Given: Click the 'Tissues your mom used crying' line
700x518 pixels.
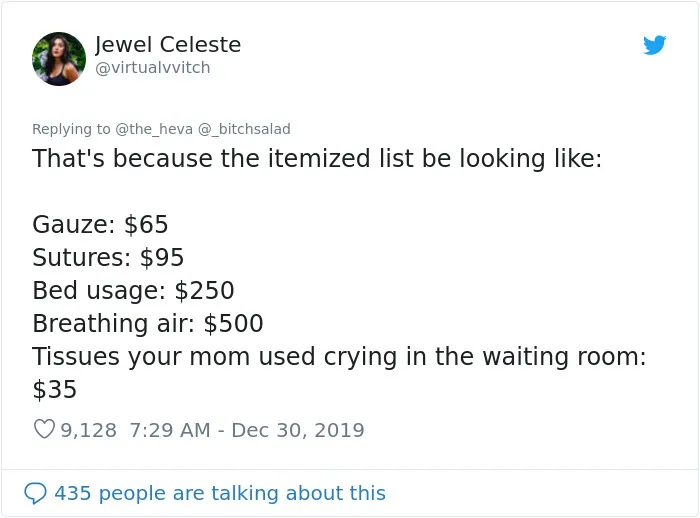Looking at the screenshot, I should [339, 357].
